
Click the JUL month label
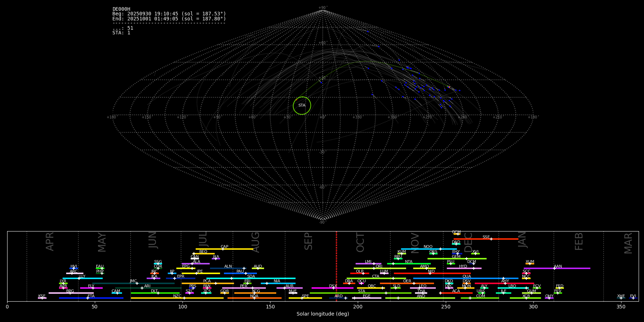click(203, 239)
